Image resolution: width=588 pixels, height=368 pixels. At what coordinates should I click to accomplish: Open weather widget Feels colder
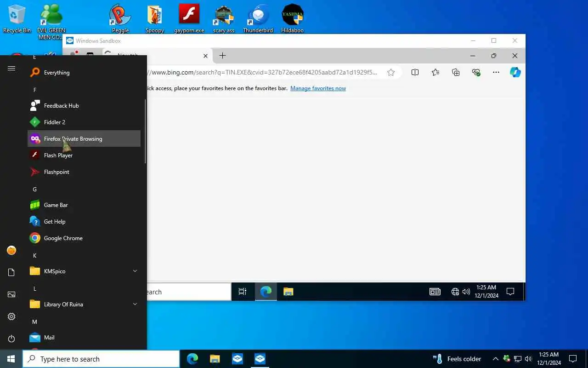[457, 359]
